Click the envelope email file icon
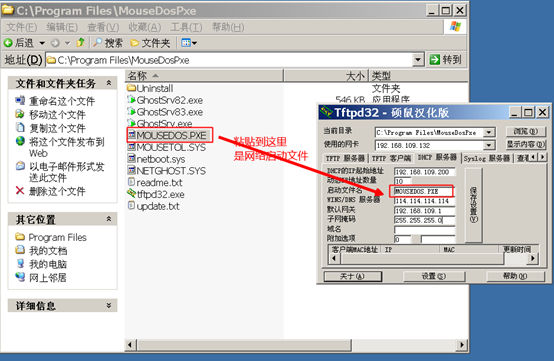The image size is (554, 361). [20, 166]
